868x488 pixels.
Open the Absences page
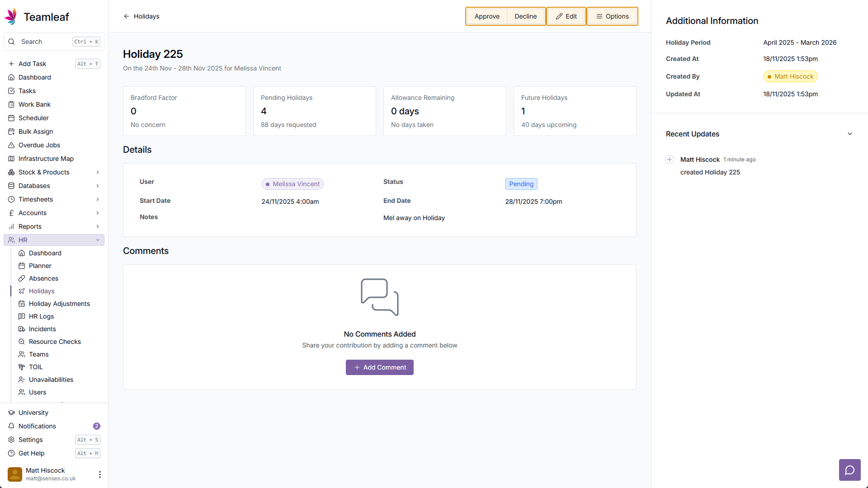43,278
